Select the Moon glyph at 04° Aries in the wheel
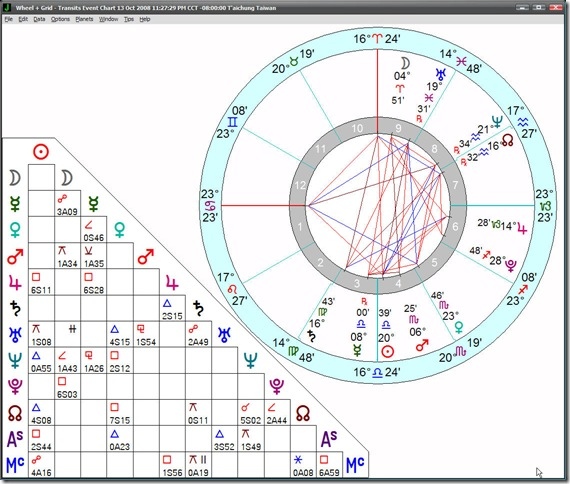Screen dimensions: 570x484 [x=405, y=63]
